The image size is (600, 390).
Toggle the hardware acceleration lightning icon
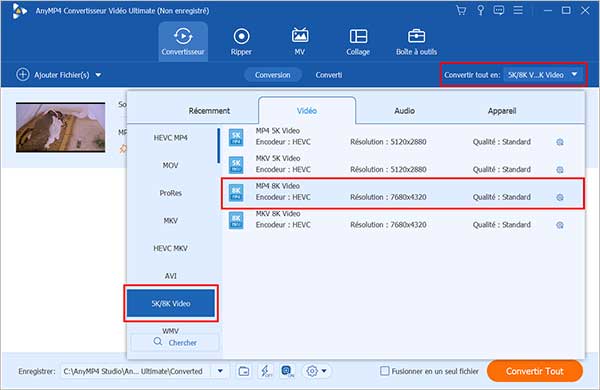pyautogui.click(x=266, y=371)
